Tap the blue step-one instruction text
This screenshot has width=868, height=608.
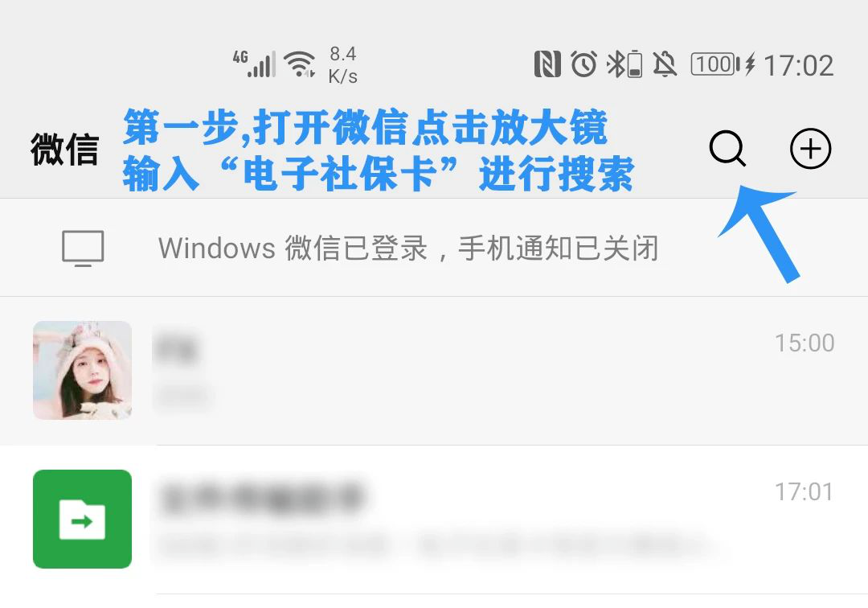(x=379, y=150)
